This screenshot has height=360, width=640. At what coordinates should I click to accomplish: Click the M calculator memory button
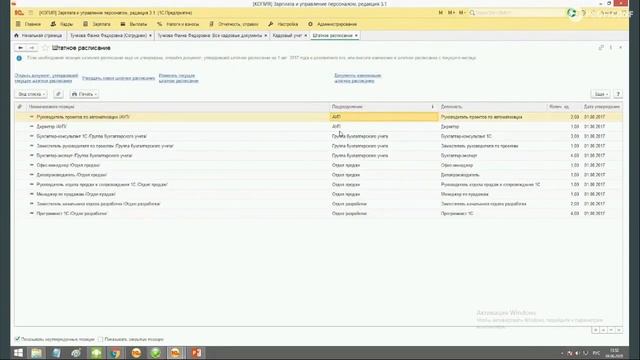440,13
